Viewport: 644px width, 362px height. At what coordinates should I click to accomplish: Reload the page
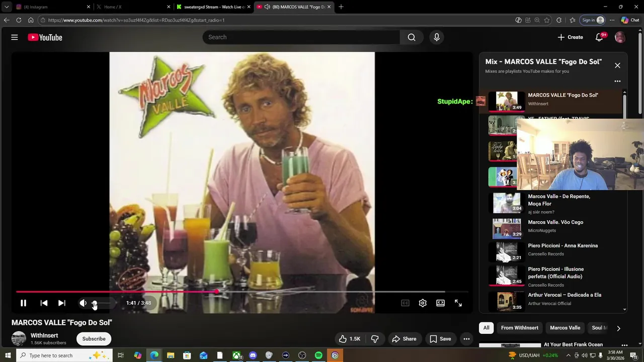[19, 20]
